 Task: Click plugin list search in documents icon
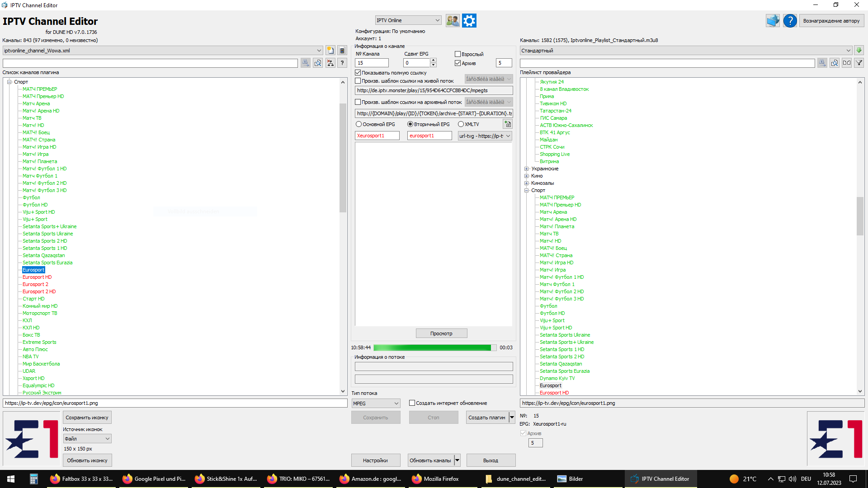tap(318, 63)
